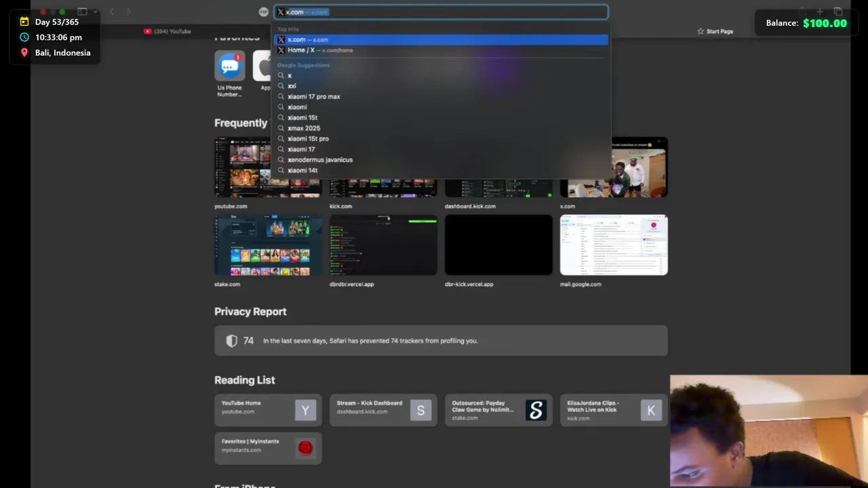The height and width of the screenshot is (488, 868).
Task: Click inside the Safari address bar
Action: (x=441, y=12)
